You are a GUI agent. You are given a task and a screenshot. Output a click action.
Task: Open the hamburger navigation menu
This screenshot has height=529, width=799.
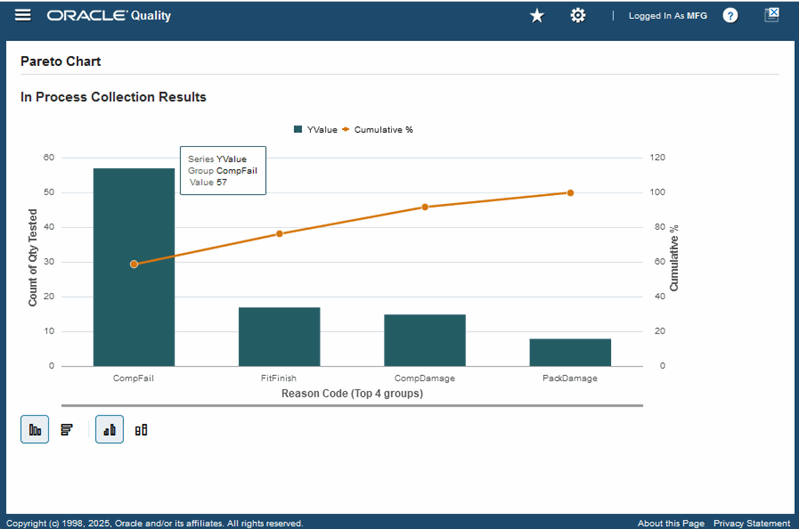pos(23,15)
